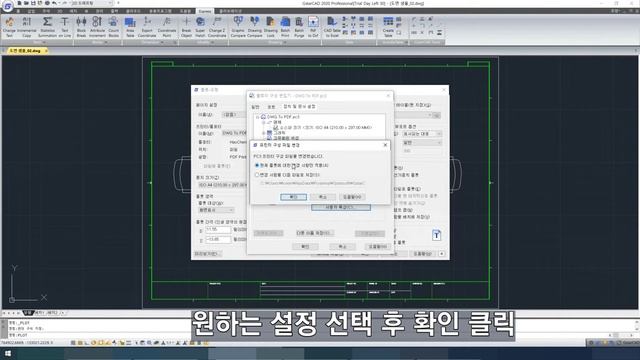The width and height of the screenshot is (640, 360).
Task: Open the 2D drafting workspace dropdown
Action: [x=92, y=3]
